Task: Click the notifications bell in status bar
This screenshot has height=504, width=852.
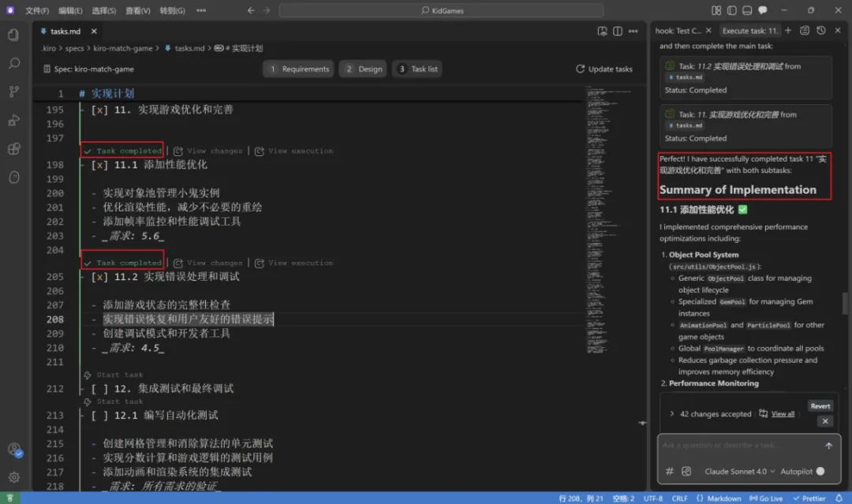Action: point(839,498)
